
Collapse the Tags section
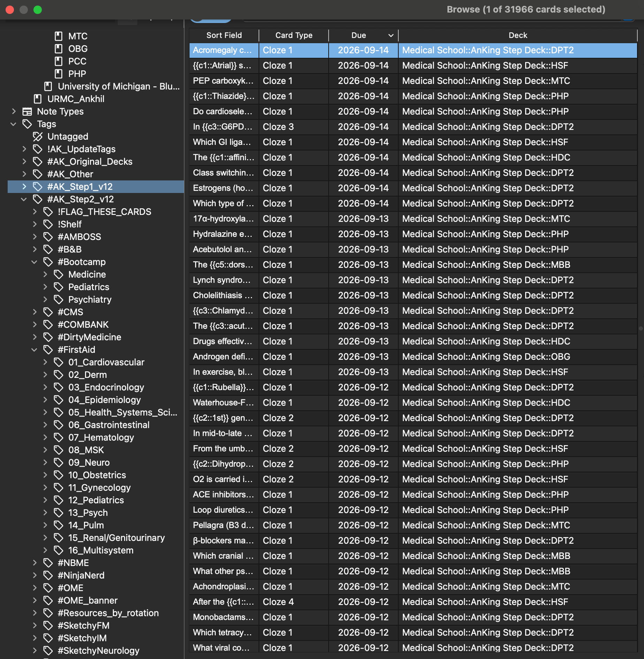coord(14,124)
